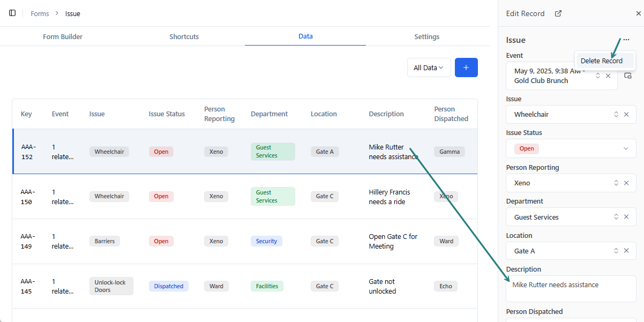The width and height of the screenshot is (644, 322).
Task: Clear the Location Gate A value
Action: tap(626, 251)
